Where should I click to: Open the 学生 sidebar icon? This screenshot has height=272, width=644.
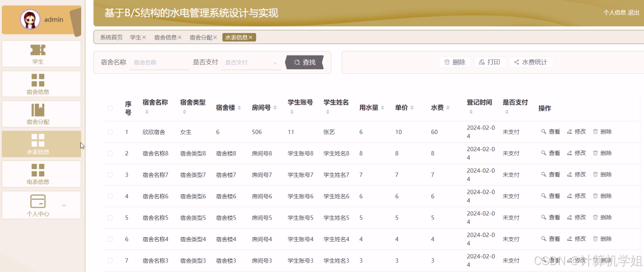(x=38, y=50)
